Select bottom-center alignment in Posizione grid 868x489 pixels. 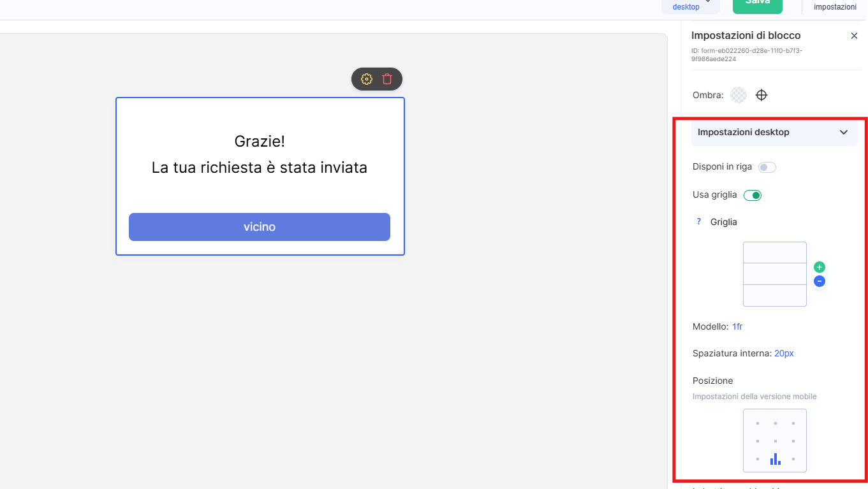tap(775, 459)
